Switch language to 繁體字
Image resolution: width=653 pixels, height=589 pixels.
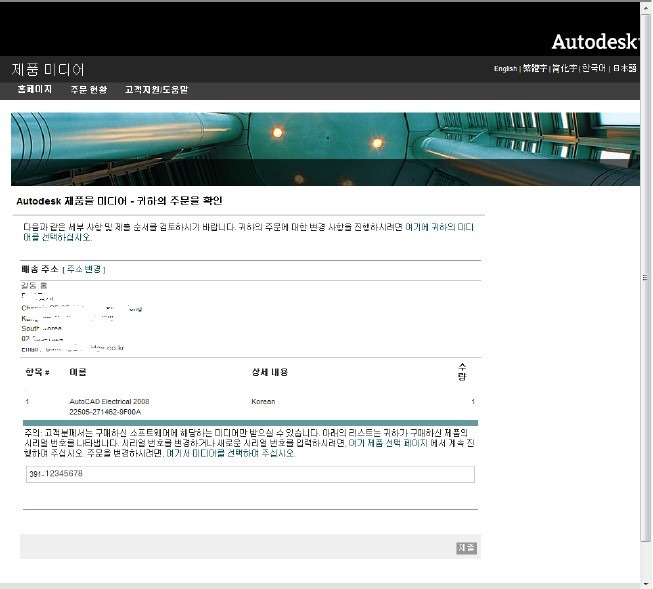[535, 68]
